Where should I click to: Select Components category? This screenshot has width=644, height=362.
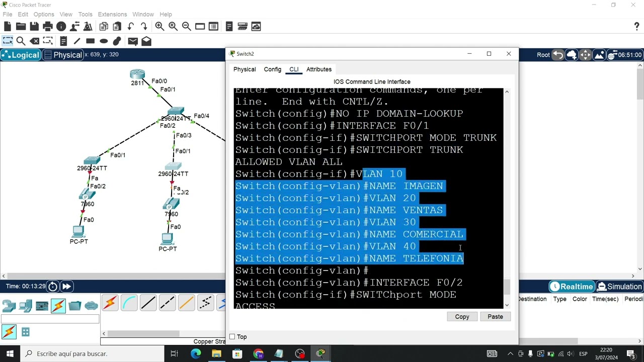coord(42,305)
